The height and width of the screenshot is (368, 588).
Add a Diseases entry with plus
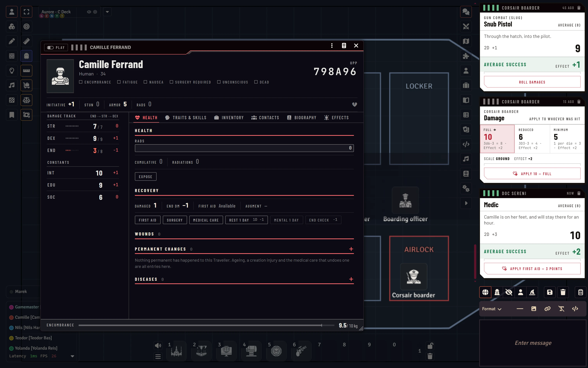(x=351, y=279)
